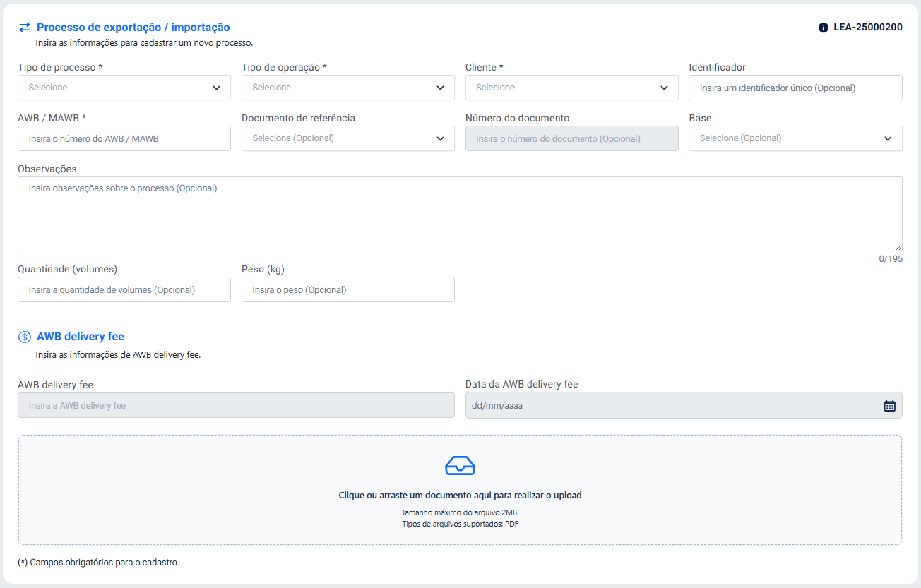921x588 pixels.
Task: Click the LEA-25000200 process code
Action: point(868,28)
